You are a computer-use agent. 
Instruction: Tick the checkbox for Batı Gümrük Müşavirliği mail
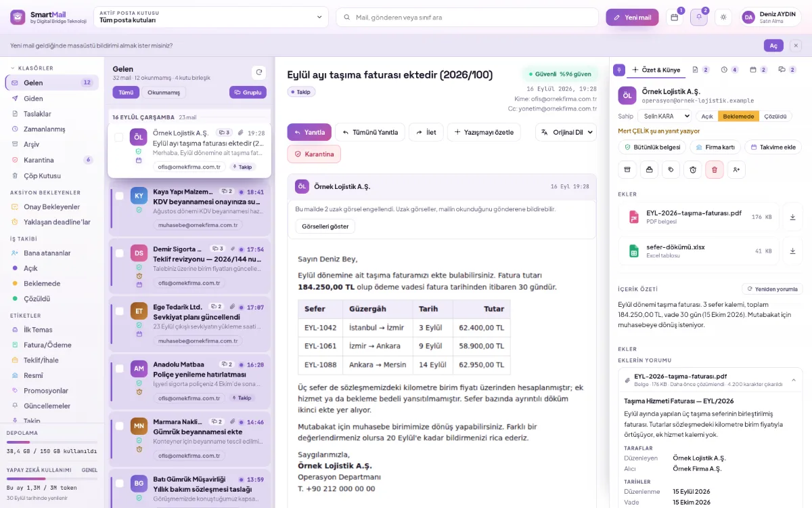pyautogui.click(x=120, y=484)
